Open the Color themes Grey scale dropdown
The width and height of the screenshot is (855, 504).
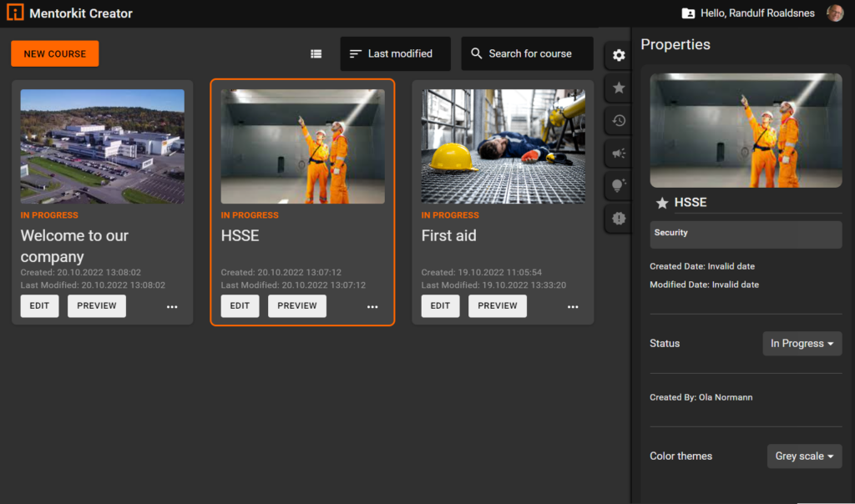click(804, 456)
